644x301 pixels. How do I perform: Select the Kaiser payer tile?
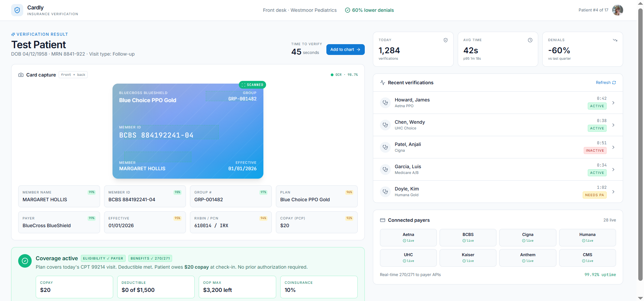tap(468, 258)
